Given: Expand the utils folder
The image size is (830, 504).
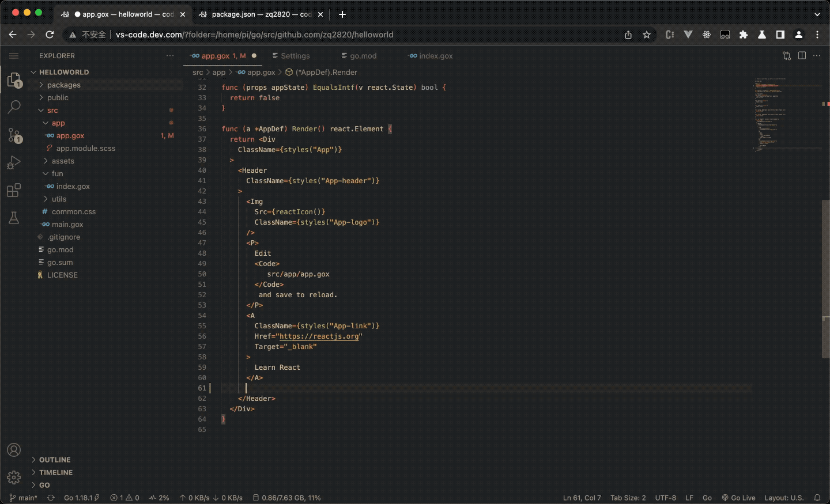Looking at the screenshot, I should (107, 199).
